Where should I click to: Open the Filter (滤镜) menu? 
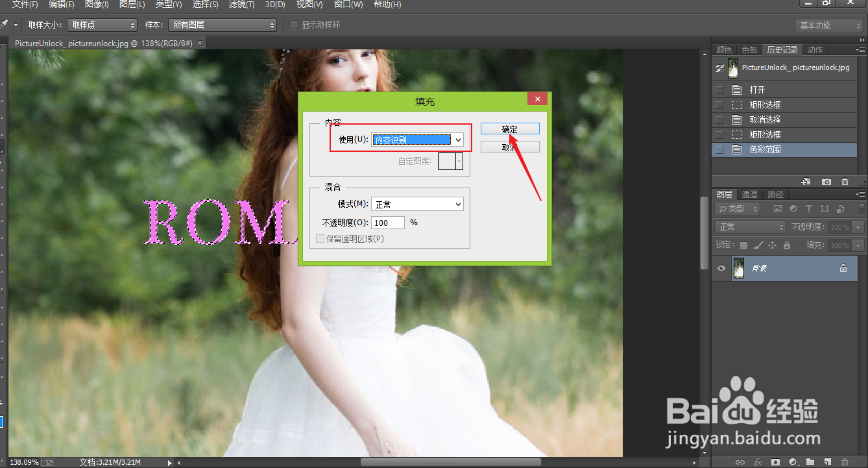[x=242, y=5]
